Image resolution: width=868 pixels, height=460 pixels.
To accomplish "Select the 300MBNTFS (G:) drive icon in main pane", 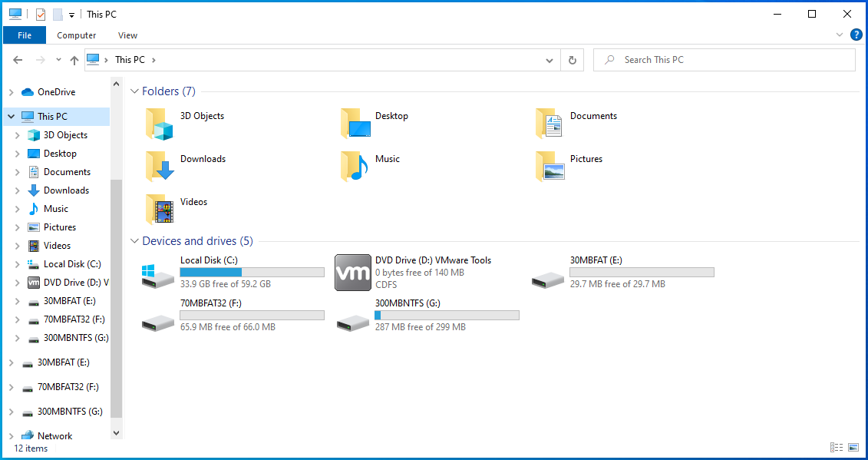I will [353, 323].
